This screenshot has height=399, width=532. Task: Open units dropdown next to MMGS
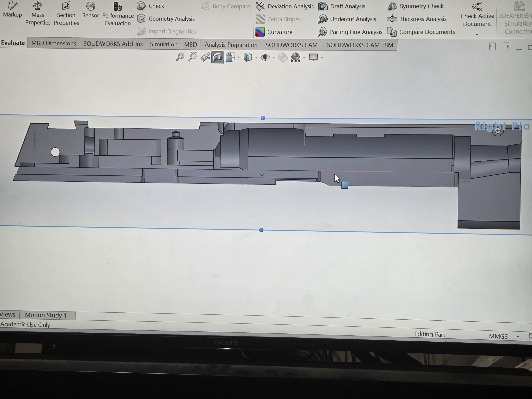coord(518,336)
